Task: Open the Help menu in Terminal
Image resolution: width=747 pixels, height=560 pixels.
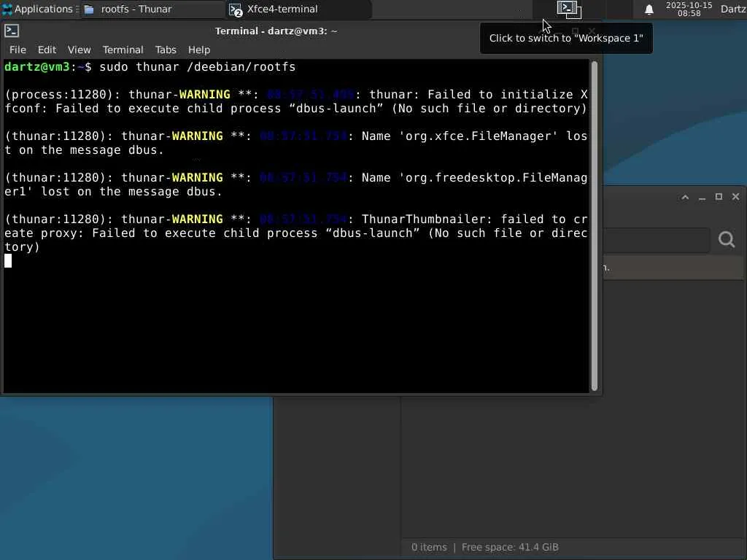Action: [198, 50]
